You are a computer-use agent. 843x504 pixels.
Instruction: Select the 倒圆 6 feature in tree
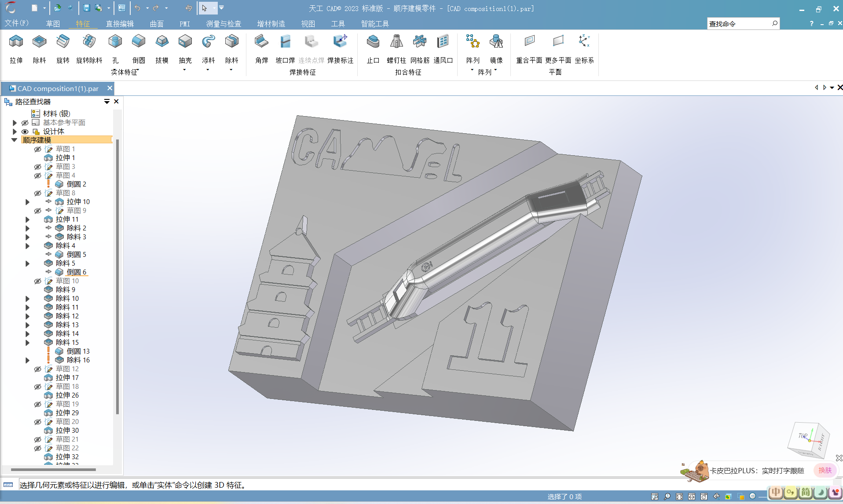(76, 272)
